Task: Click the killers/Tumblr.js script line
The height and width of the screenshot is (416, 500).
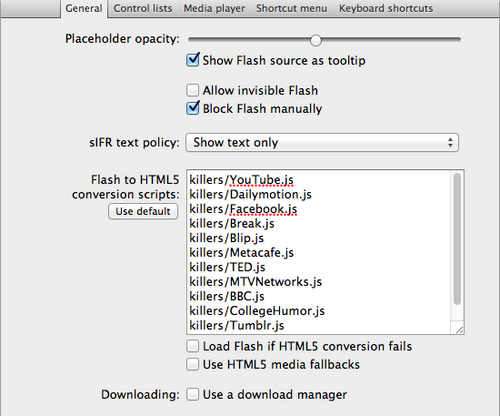Action: pyautogui.click(x=237, y=325)
